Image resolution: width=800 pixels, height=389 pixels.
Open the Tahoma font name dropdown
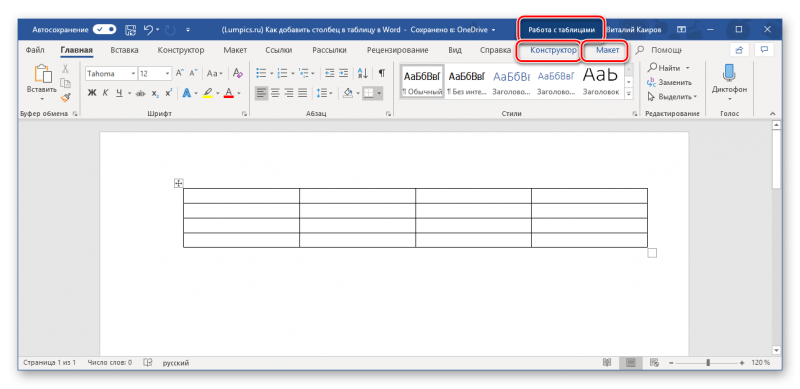pos(111,74)
